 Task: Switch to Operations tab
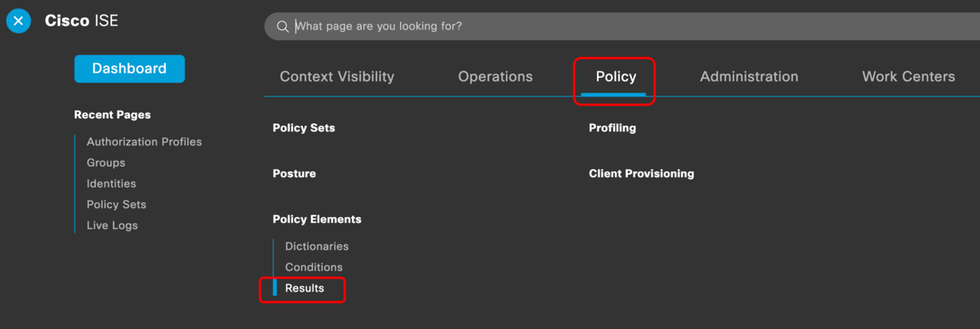pyautogui.click(x=495, y=77)
